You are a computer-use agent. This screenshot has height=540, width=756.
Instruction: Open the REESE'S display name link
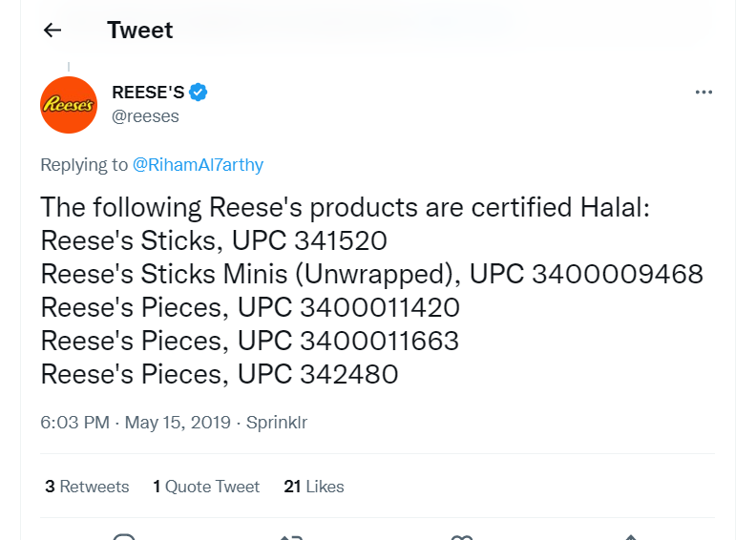(148, 93)
